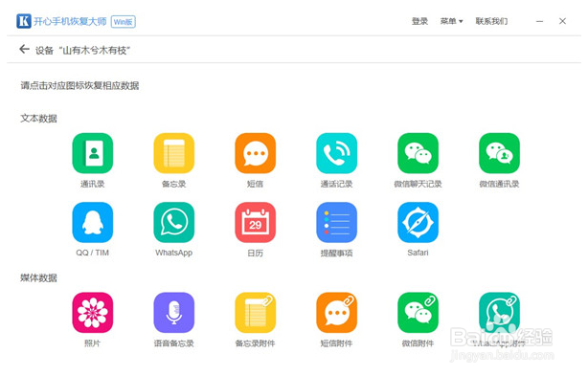Select the 提醒事项 reminders icon

coord(336,223)
